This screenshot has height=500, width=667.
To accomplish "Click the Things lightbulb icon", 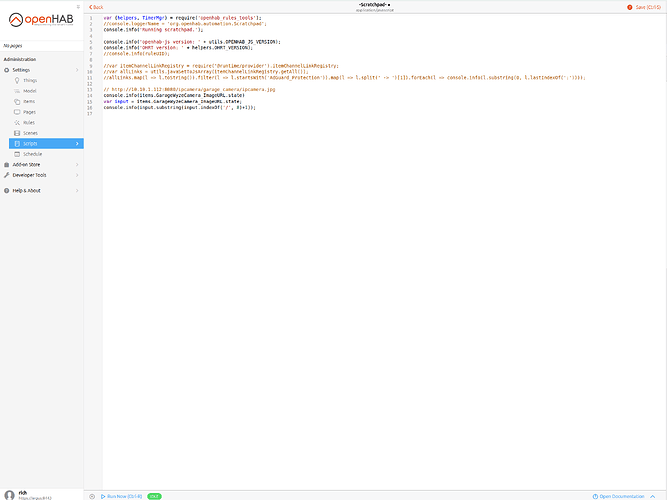I will point(17,80).
